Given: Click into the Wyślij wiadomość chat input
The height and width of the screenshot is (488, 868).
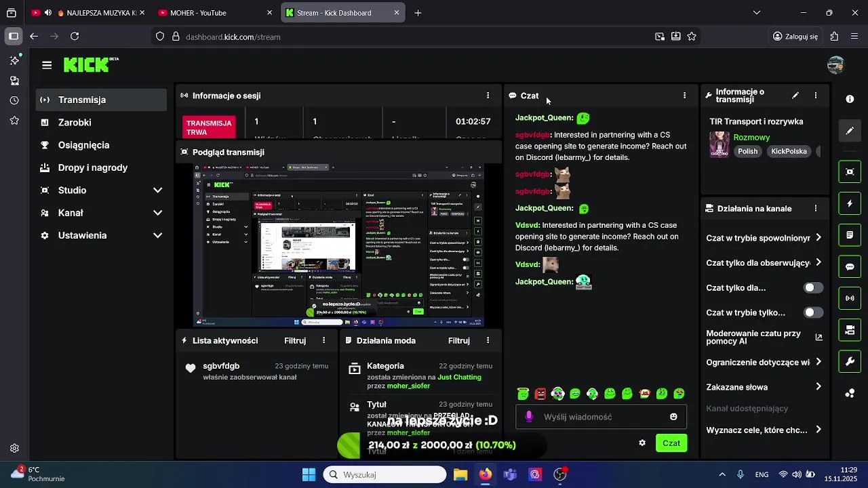Looking at the screenshot, I should (600, 417).
